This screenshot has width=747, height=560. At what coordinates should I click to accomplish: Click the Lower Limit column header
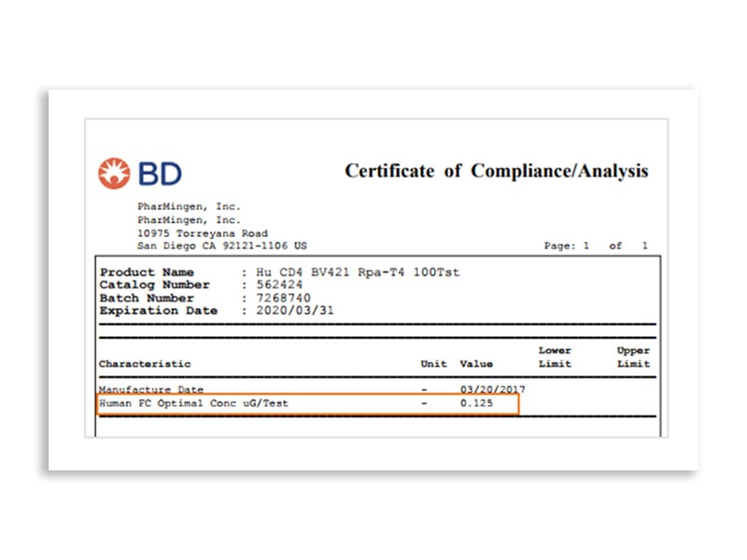point(555,357)
